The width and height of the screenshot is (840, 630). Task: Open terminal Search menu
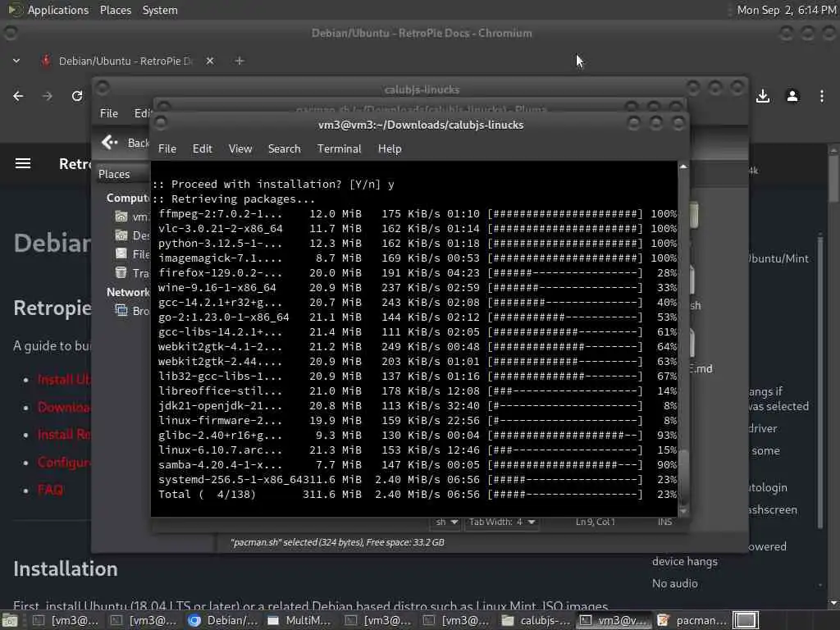coord(284,149)
